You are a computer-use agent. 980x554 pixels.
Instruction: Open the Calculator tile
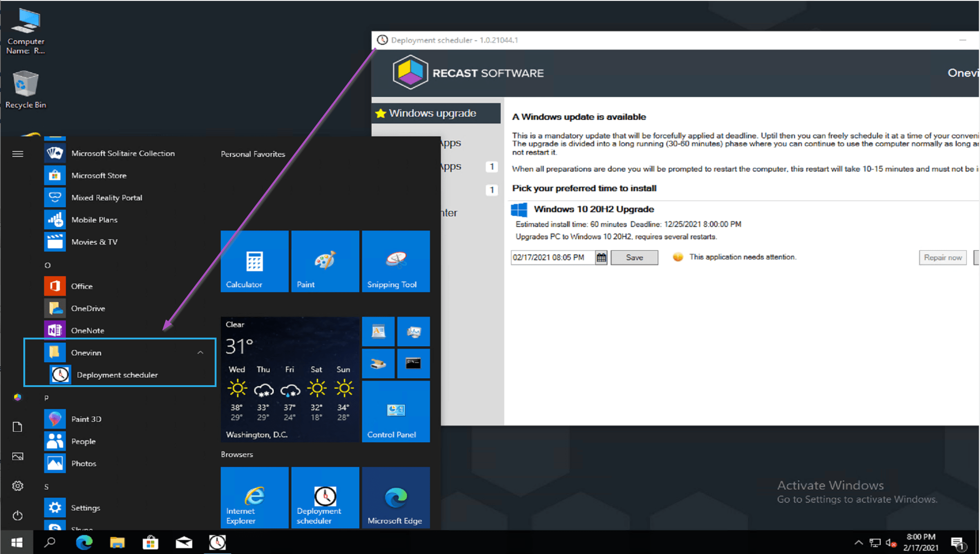[254, 262]
